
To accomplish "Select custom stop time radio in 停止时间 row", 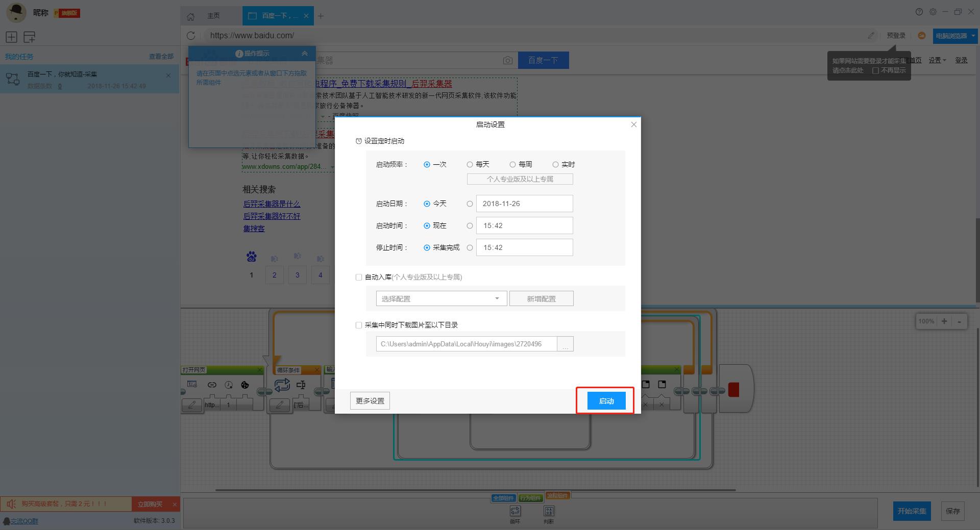I will pyautogui.click(x=470, y=247).
